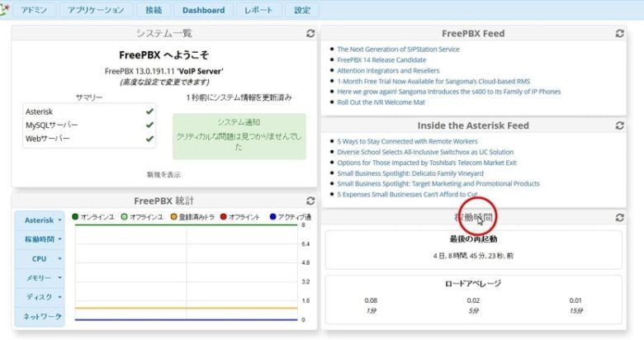Open the アドミン menu
The image size is (644, 340).
(34, 10)
